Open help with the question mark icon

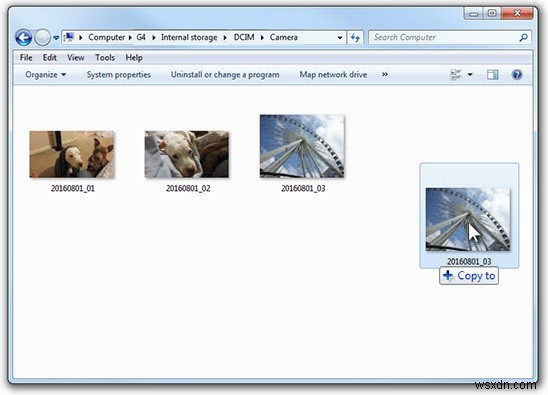click(517, 74)
